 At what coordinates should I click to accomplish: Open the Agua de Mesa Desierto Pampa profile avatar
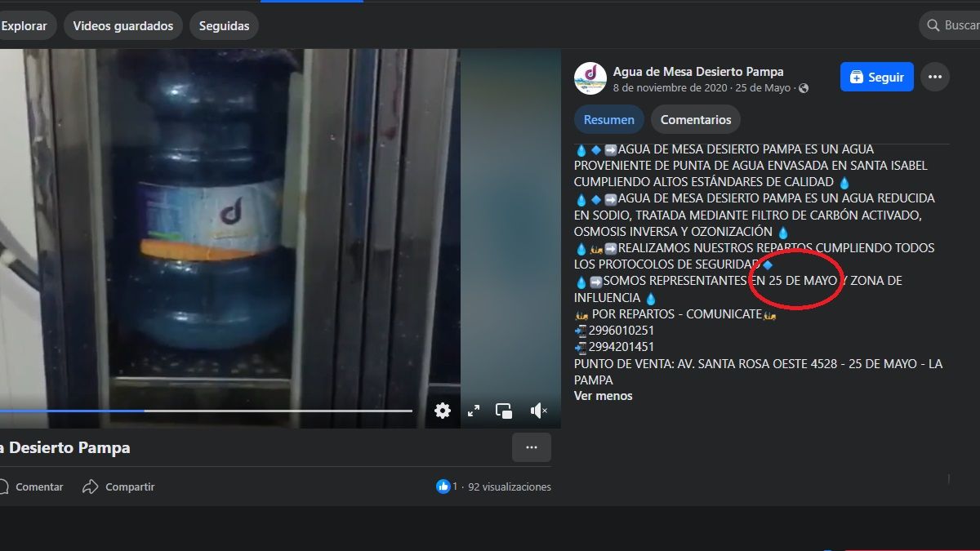(590, 78)
